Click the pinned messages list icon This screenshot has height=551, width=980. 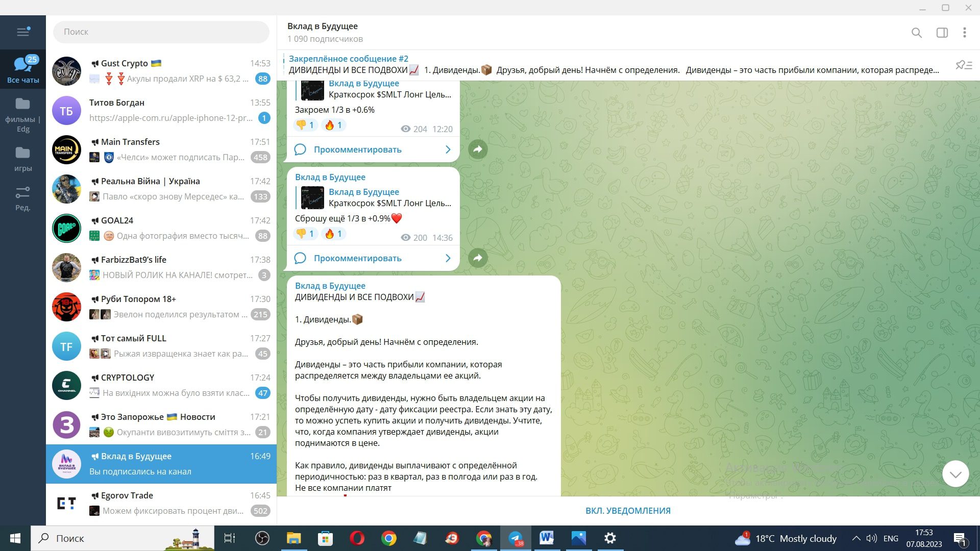(x=963, y=65)
